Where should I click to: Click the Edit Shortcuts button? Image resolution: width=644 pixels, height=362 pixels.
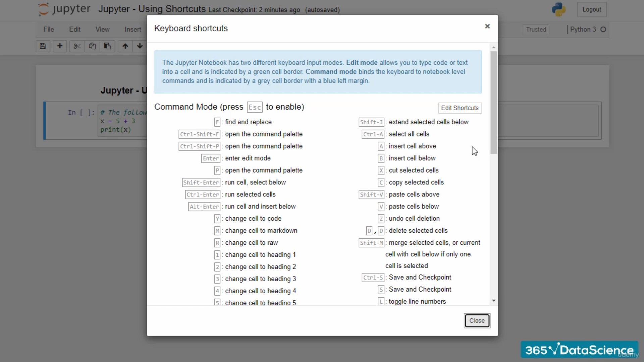pos(460,108)
